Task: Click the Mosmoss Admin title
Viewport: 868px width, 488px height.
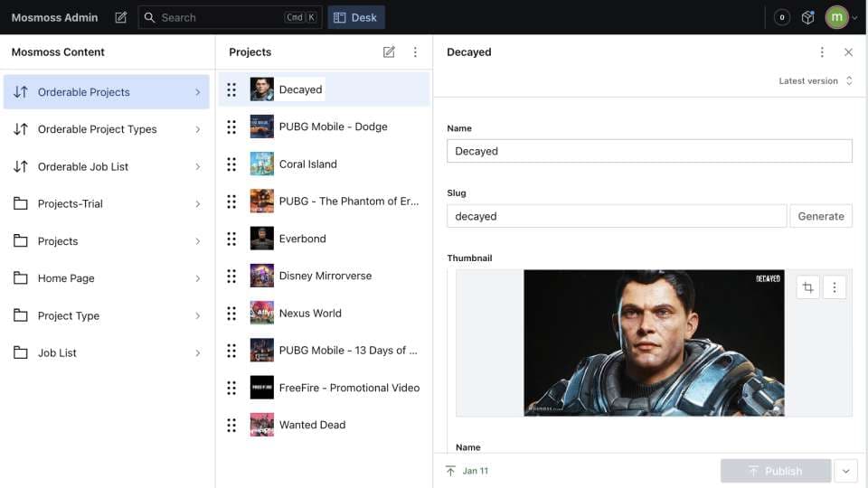Action: pos(54,18)
